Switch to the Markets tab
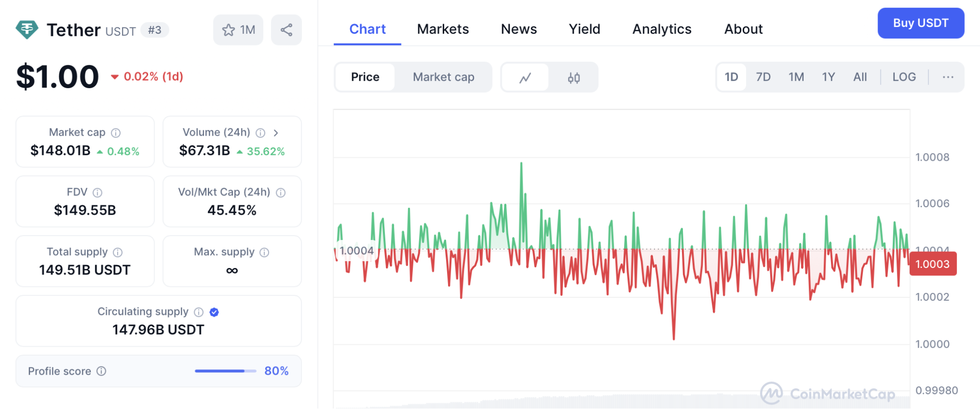Image resolution: width=980 pixels, height=409 pixels. click(443, 29)
